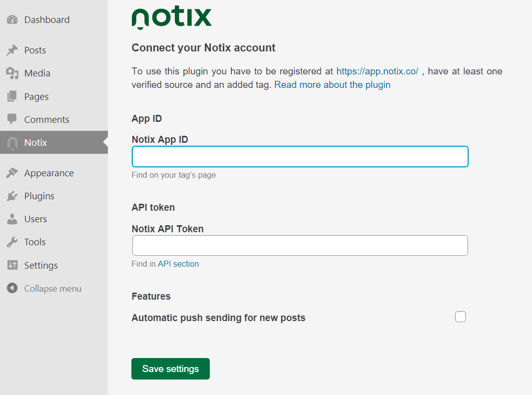Click the Collapse menu arrow icon
Viewport: 532px width, 395px height.
[12, 288]
